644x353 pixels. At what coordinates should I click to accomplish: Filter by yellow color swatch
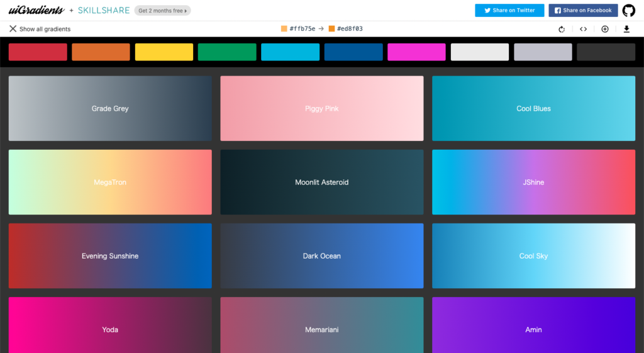point(164,52)
